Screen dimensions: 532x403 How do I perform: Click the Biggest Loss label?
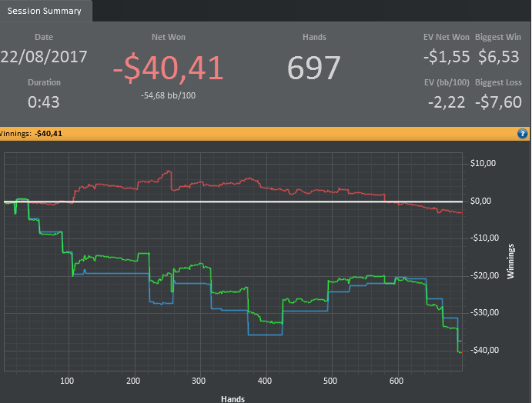(x=498, y=82)
